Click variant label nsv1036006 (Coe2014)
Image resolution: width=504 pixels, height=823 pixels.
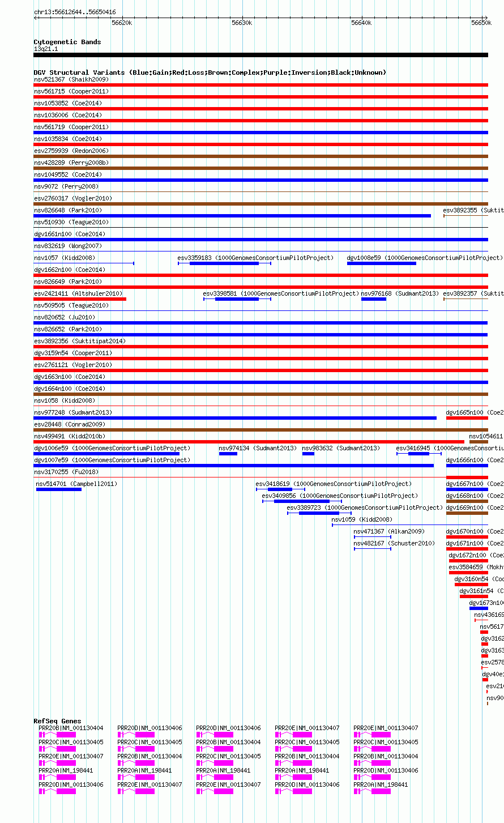point(68,115)
